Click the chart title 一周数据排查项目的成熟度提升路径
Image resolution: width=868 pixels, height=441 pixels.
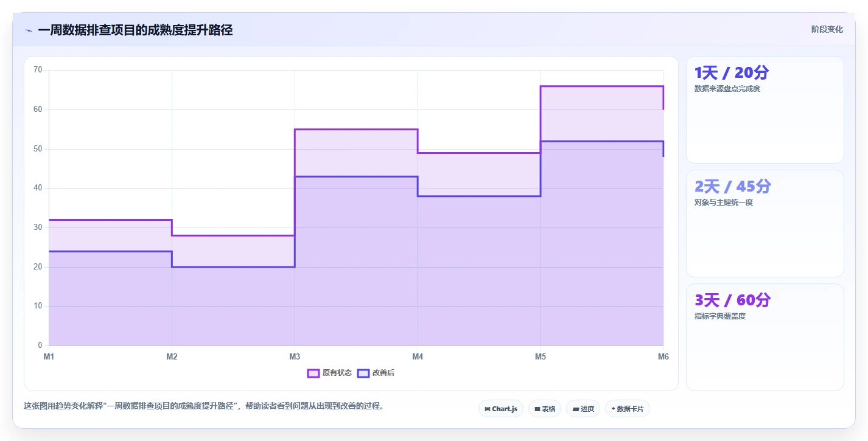pyautogui.click(x=135, y=30)
